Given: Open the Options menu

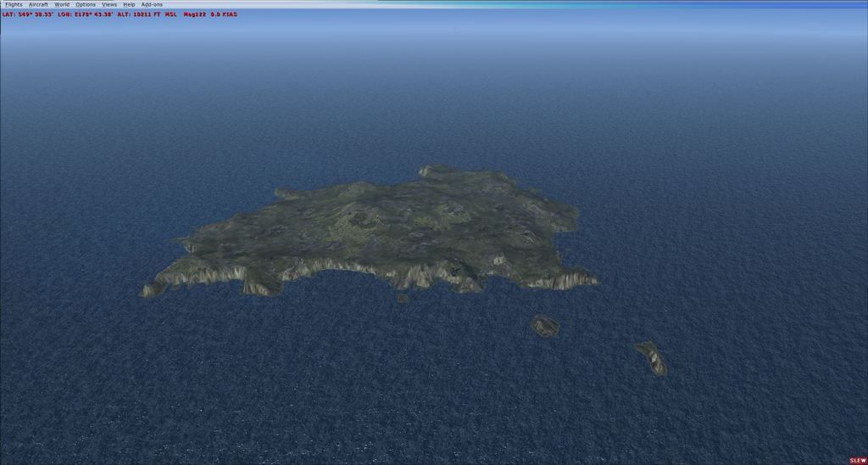Looking at the screenshot, I should pyautogui.click(x=86, y=4).
